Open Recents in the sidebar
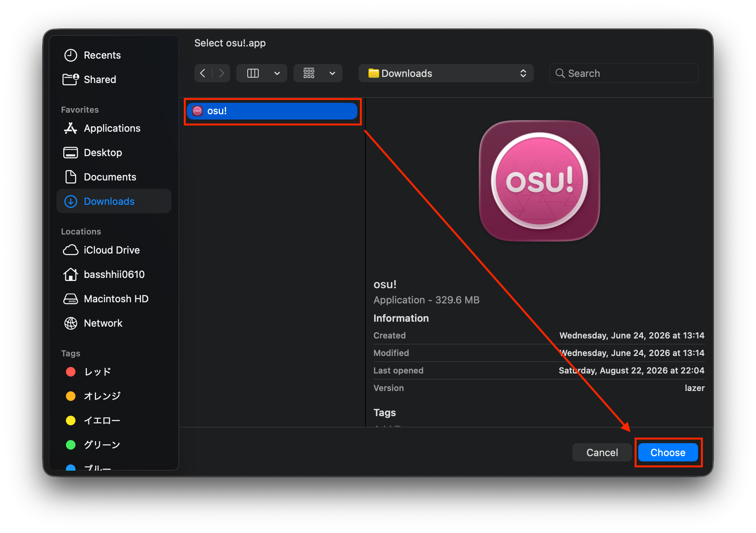The image size is (756, 533). pos(114,55)
